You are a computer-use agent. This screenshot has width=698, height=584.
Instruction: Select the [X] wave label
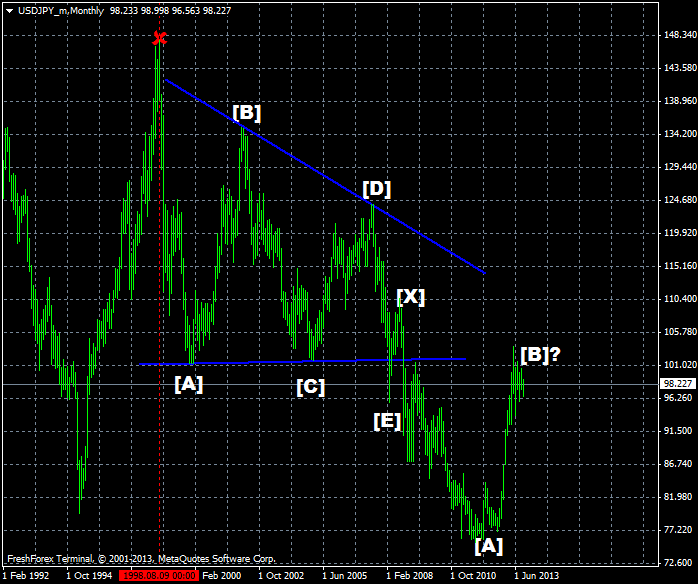[410, 297]
